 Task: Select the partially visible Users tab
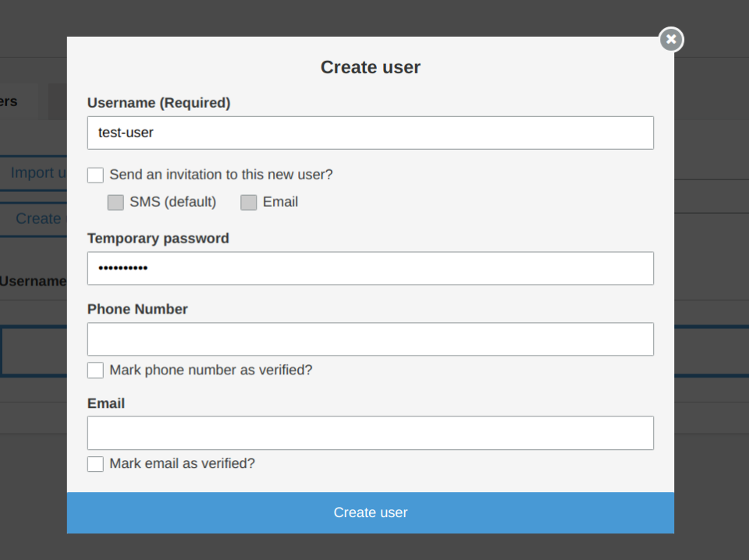coord(11,101)
